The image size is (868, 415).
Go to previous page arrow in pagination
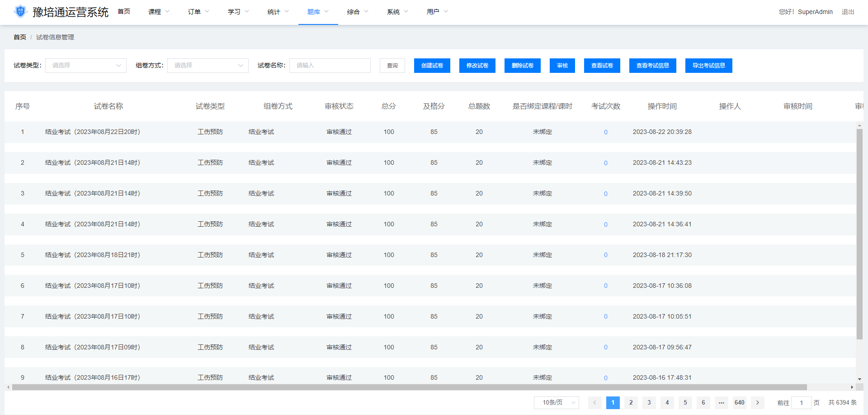(x=595, y=402)
